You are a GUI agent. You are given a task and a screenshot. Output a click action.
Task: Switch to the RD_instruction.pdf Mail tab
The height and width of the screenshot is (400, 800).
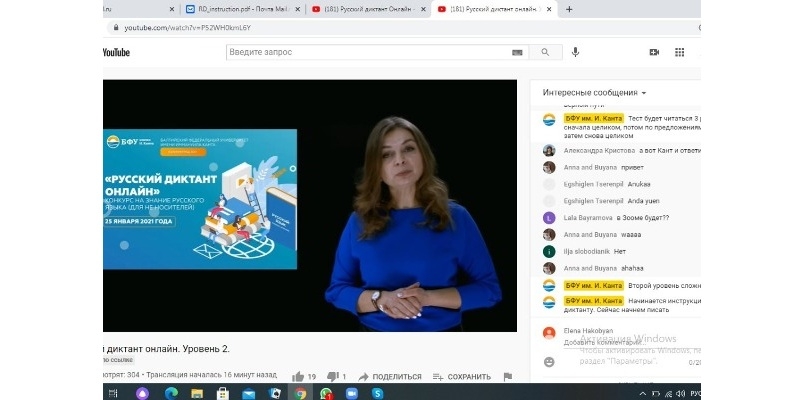237,9
